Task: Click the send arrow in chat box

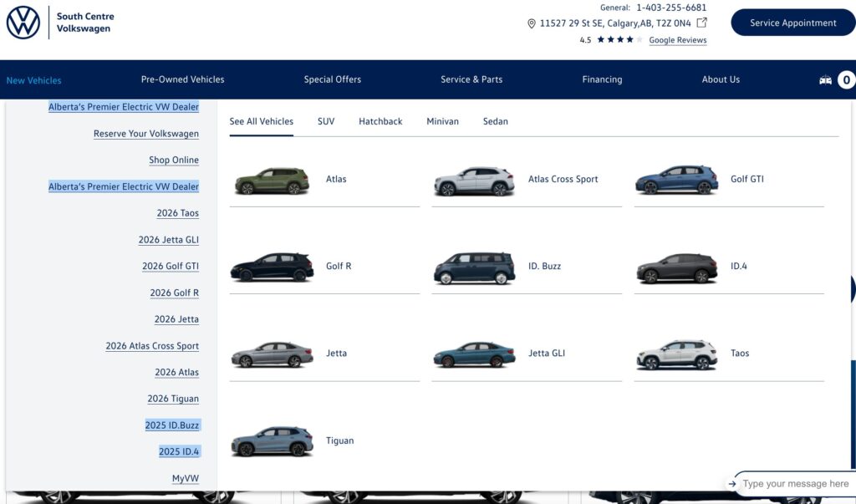Action: click(732, 484)
